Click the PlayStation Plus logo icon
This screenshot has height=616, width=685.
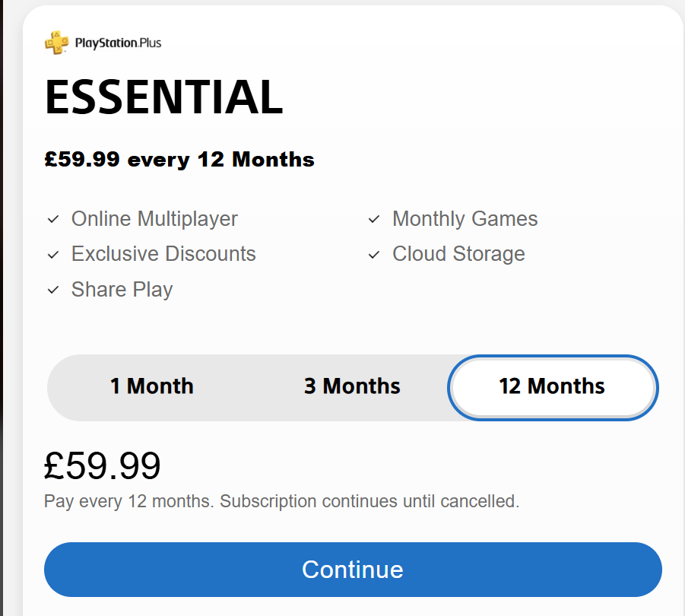click(56, 43)
